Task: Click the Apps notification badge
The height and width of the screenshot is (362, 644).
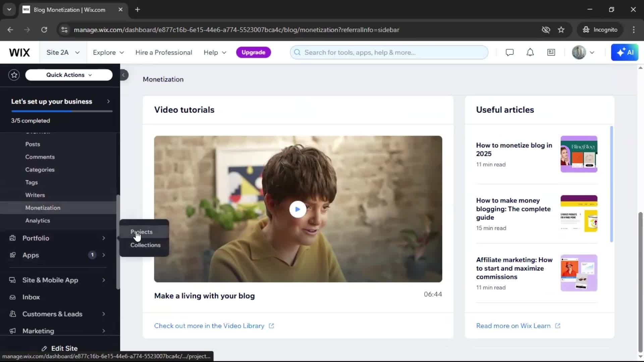Action: (x=92, y=255)
